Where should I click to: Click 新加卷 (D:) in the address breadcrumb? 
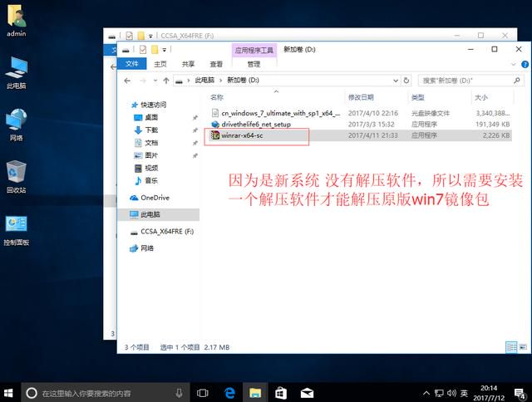(x=243, y=81)
